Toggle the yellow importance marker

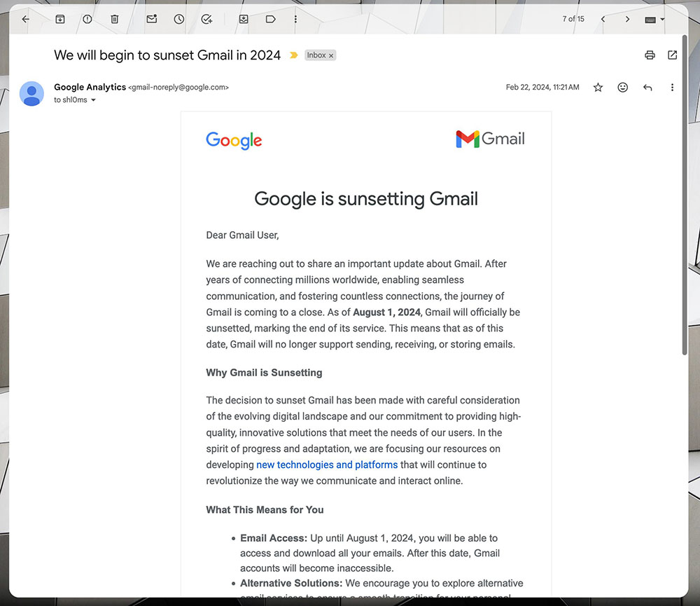(294, 55)
